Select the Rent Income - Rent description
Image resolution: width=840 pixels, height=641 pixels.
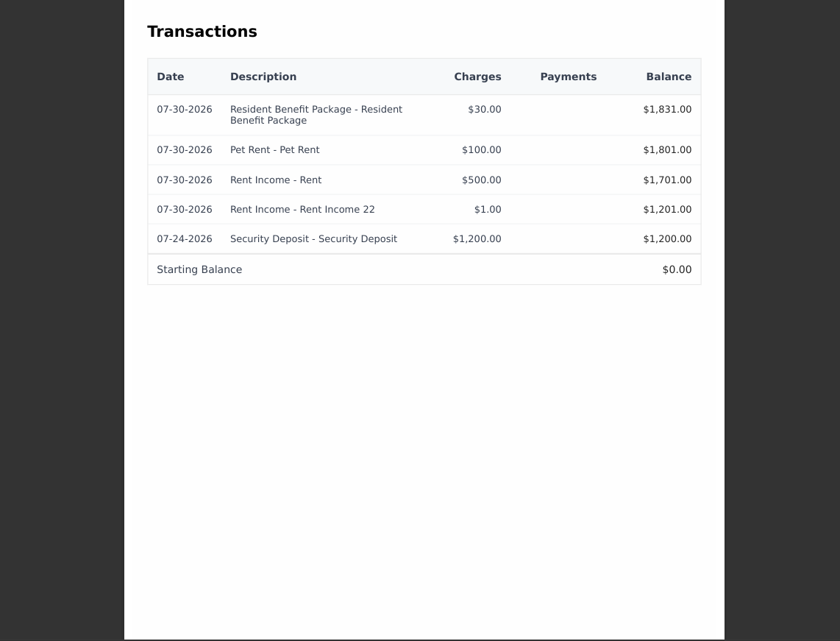coord(276,180)
